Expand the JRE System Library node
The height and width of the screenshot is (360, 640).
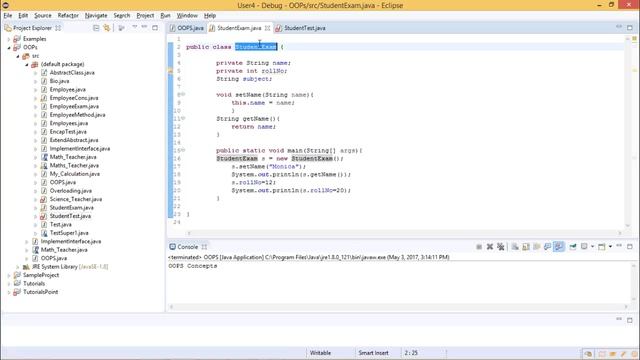click(18, 267)
